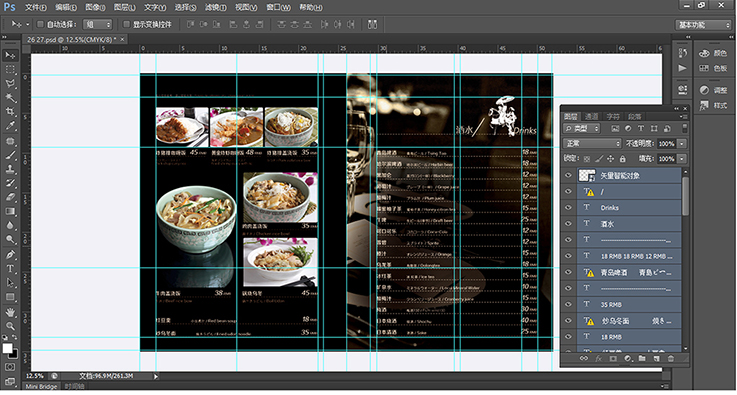Image resolution: width=737 pixels, height=395 pixels.
Task: Delete layer trash icon
Action: tap(671, 358)
